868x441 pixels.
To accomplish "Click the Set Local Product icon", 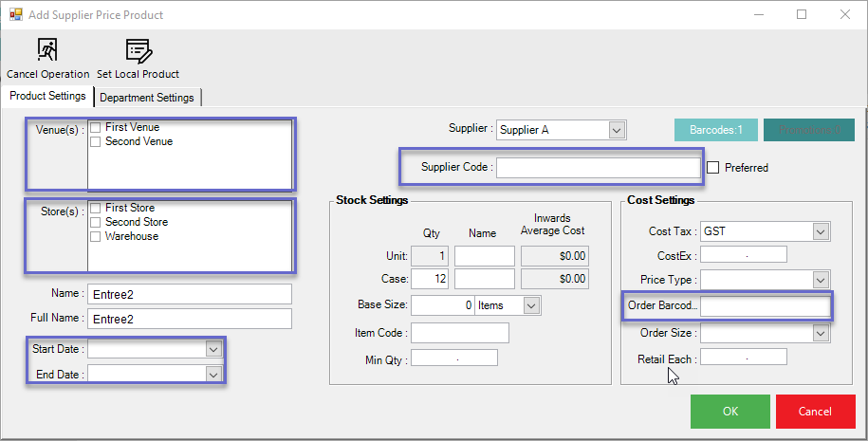I will 138,51.
